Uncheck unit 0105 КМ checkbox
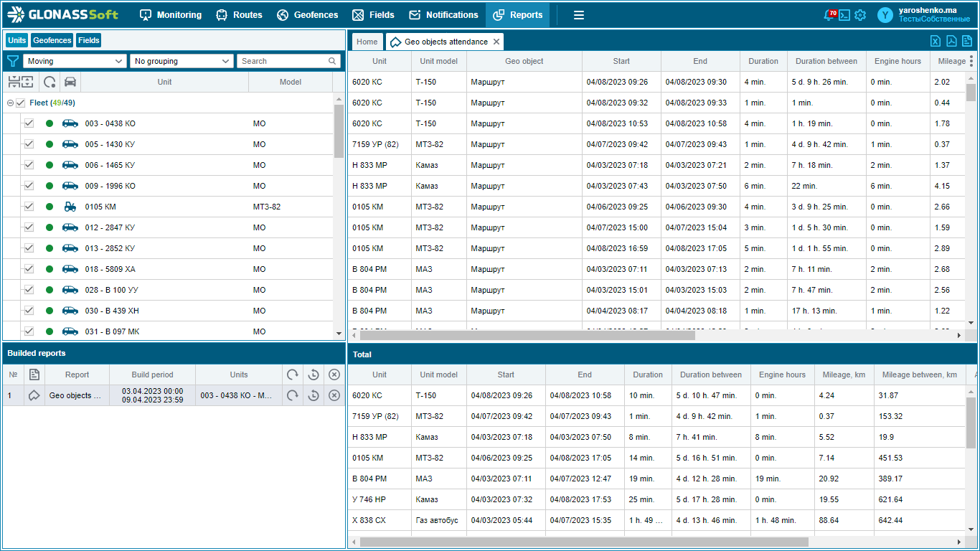Screen dimensions: 980x551 tap(29, 207)
